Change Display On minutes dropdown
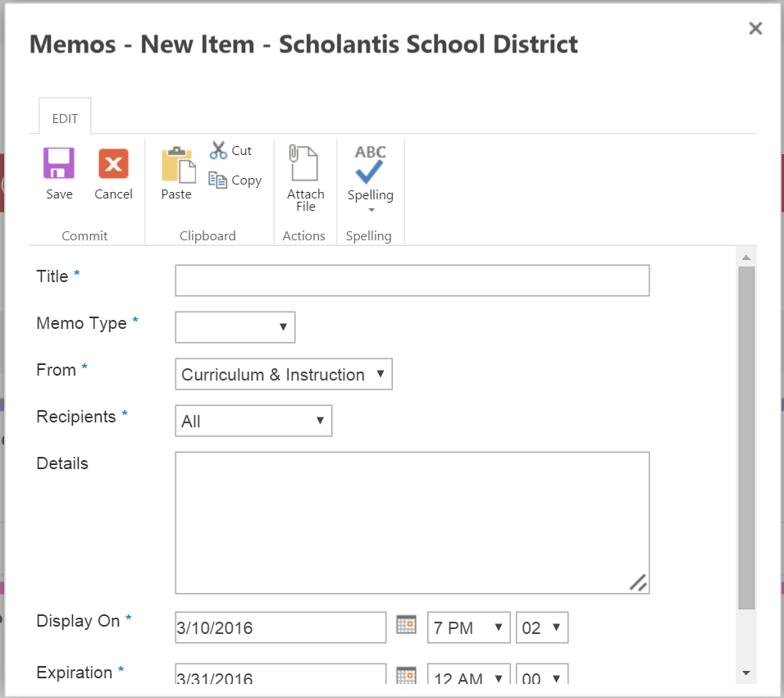The height and width of the screenshot is (698, 784). pos(542,628)
